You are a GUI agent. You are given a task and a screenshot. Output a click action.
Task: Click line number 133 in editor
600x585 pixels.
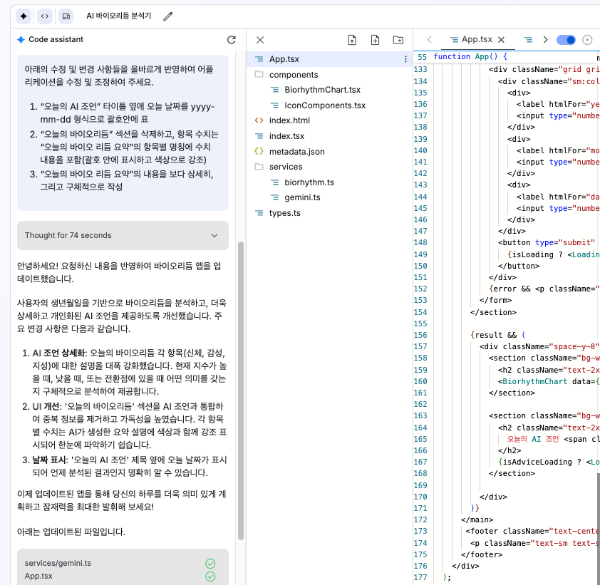(420, 69)
